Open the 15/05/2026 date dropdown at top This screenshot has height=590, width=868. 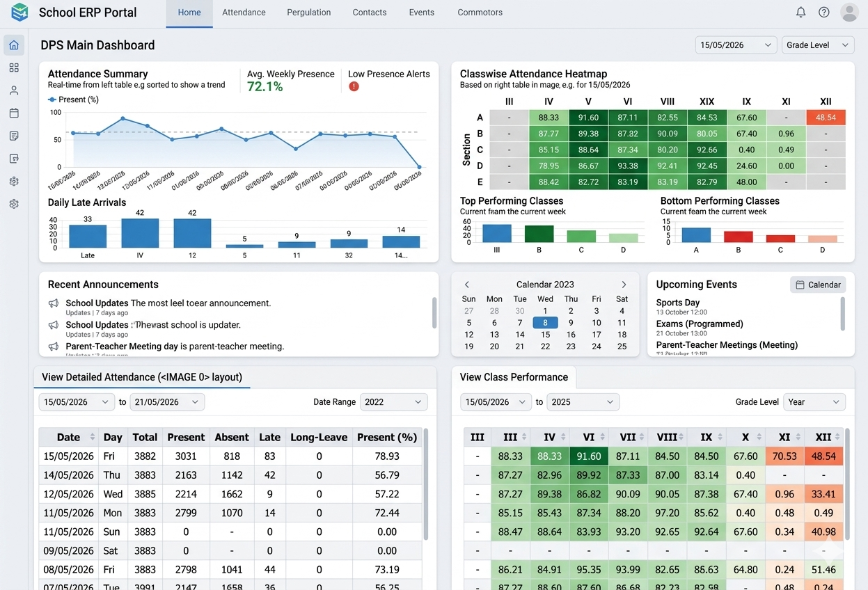736,45
